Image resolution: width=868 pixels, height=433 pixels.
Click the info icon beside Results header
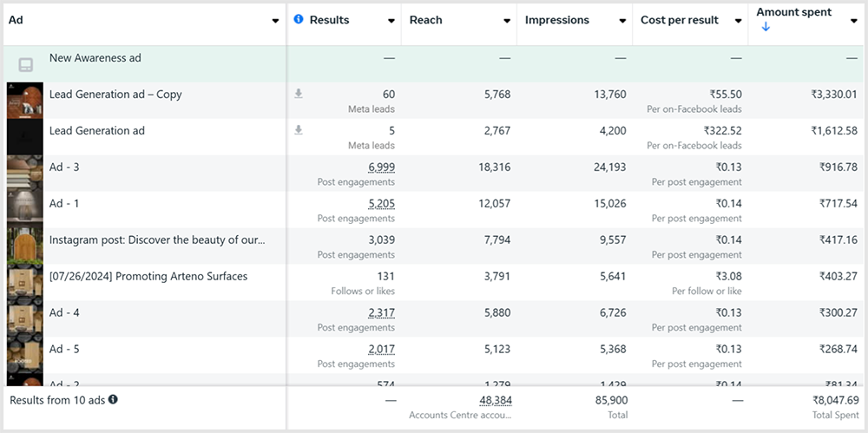click(x=299, y=20)
